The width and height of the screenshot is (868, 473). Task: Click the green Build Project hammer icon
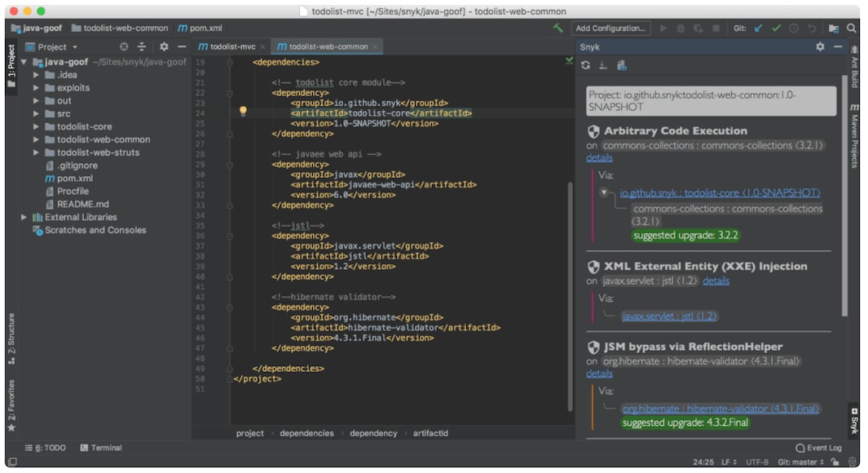click(x=557, y=28)
